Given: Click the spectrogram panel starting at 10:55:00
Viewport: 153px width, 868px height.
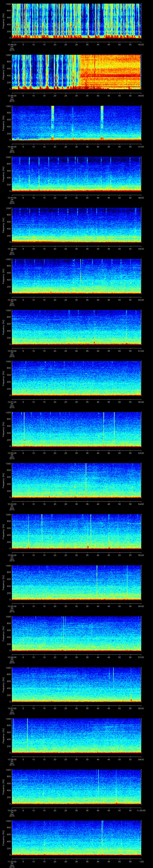Looking at the screenshot, I should tap(77, 582).
